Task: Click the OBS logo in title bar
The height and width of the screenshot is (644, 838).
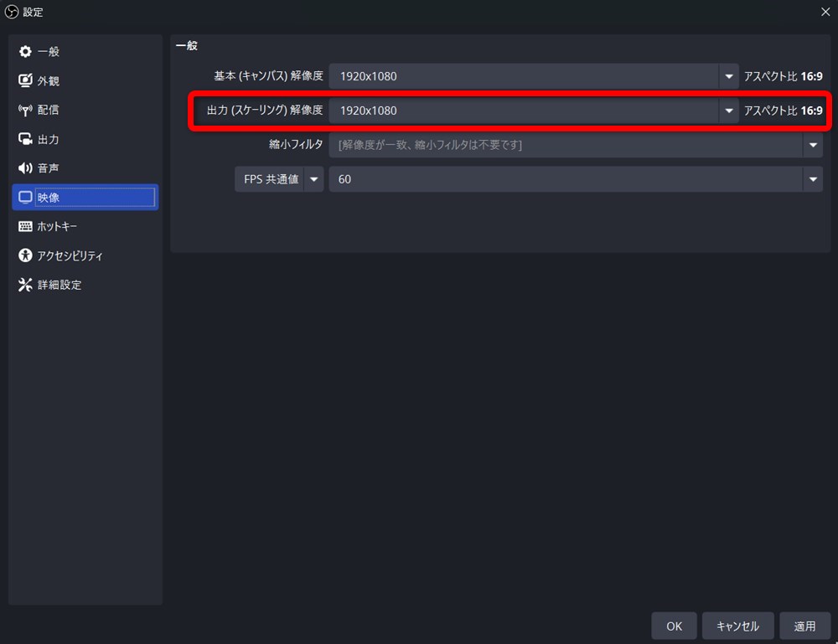Action: [x=11, y=12]
